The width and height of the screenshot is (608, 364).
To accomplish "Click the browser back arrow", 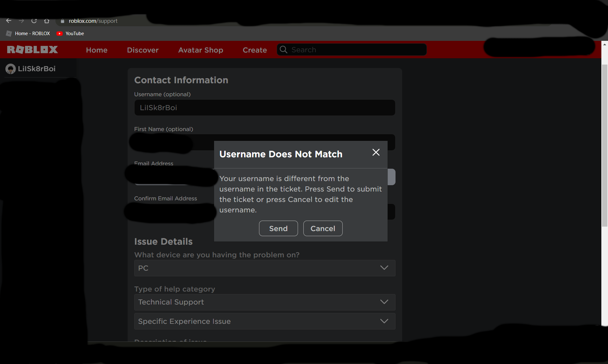I will [x=9, y=21].
